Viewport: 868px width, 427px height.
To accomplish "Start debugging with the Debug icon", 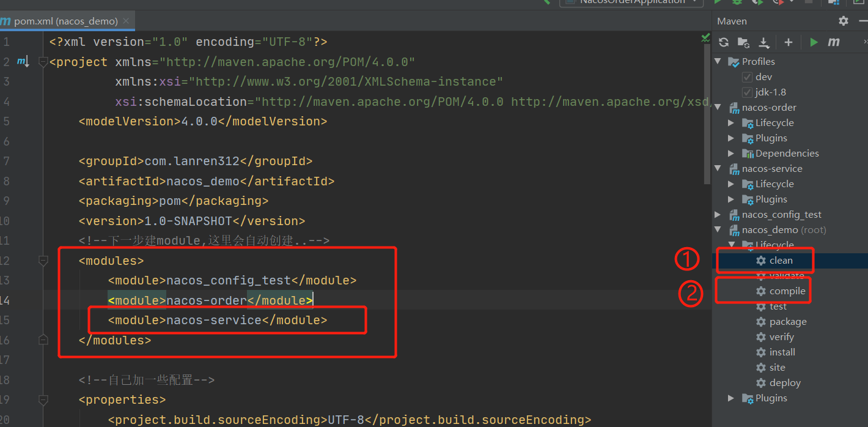I will point(737,2).
